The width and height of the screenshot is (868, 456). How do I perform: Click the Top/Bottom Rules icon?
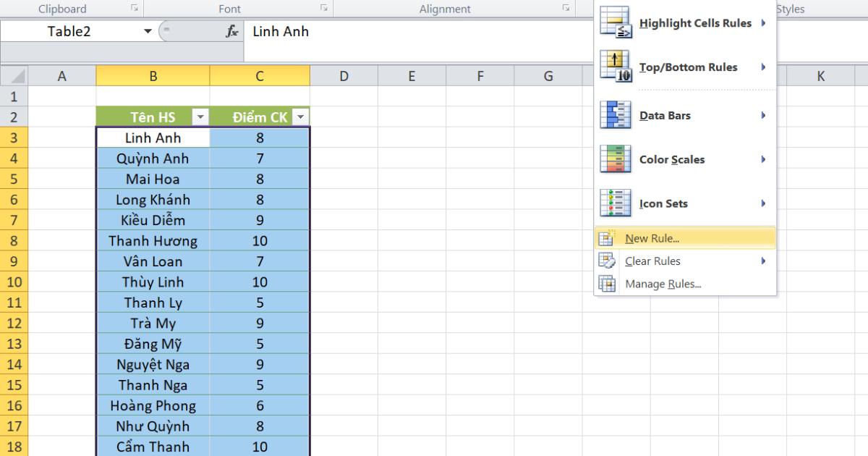click(616, 67)
